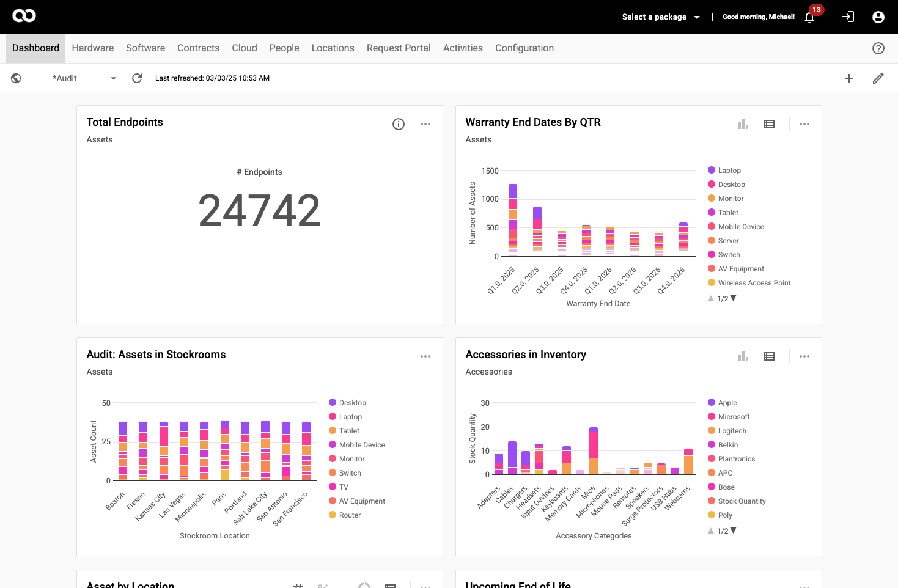Screen dimensions: 898x588
Task: Click the Q1.0, 2025 bar in Warranty chart
Action: [x=512, y=220]
